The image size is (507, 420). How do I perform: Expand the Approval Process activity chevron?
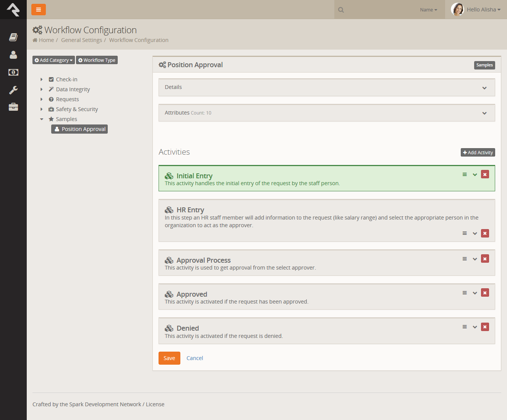tap(475, 259)
